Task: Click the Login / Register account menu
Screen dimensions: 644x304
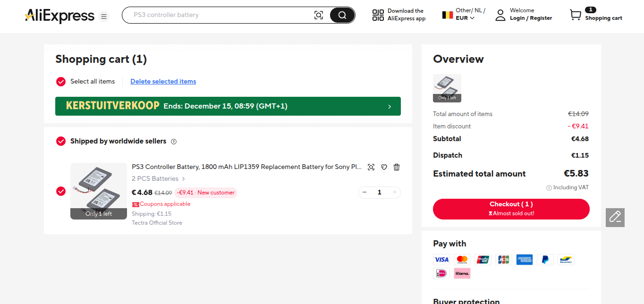Action: (x=530, y=18)
